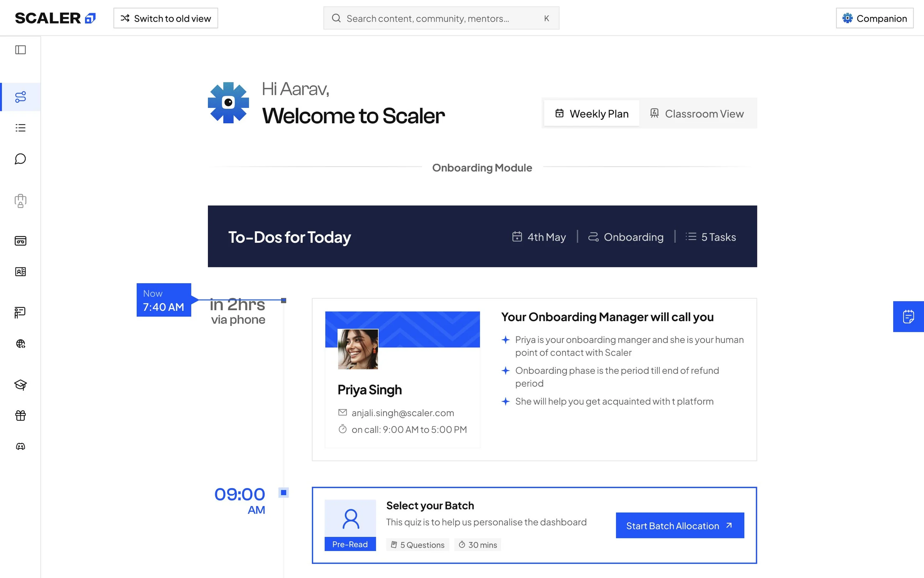Screen dimensions: 924x578
Task: Open the contact card icon in sidebar
Action: [20, 272]
